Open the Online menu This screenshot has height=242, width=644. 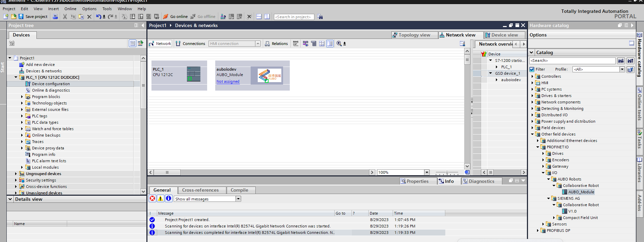click(71, 9)
